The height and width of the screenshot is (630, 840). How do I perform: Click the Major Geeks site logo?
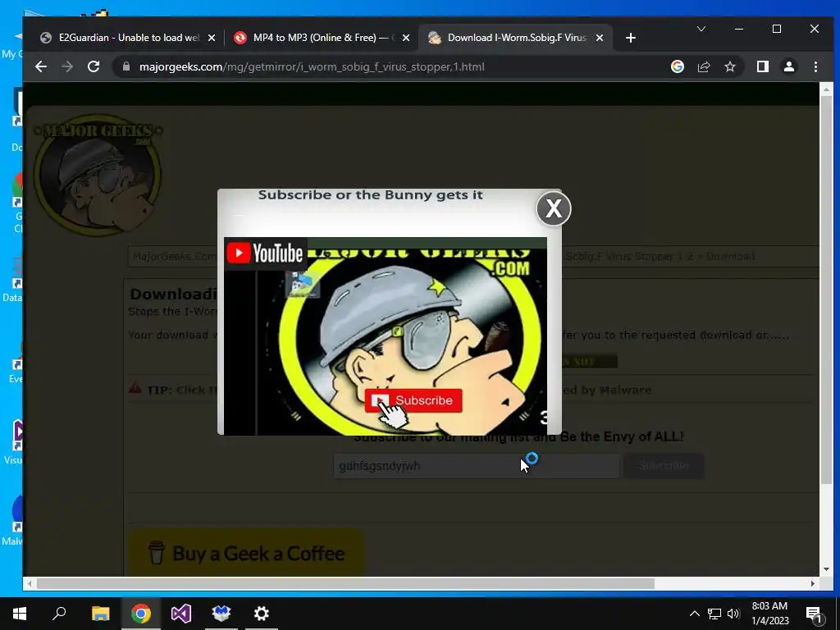coord(98,175)
